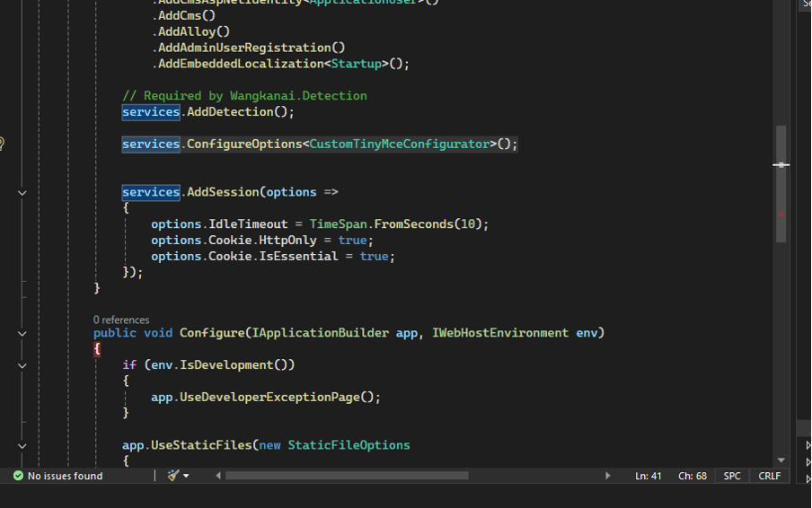Image resolution: width=812 pixels, height=508 pixels.
Task: Click the red error marker in scrollbar
Action: [x=781, y=214]
